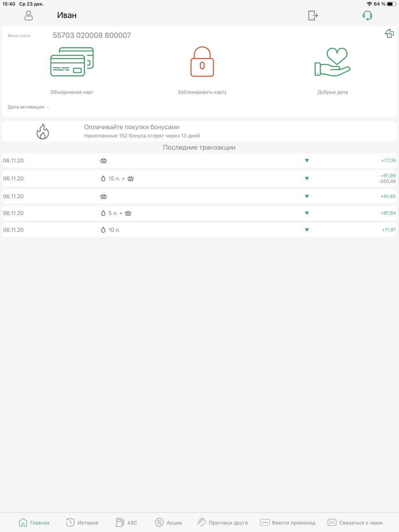Switch to the История tab

click(82, 522)
